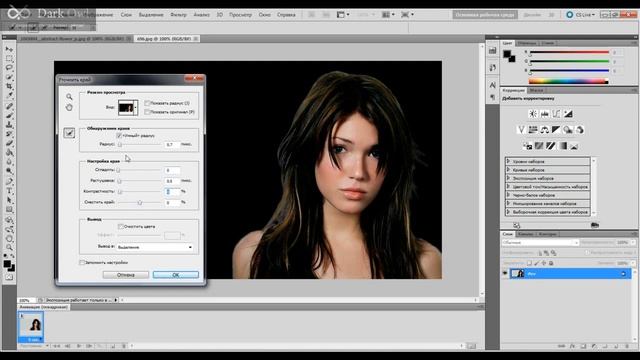640x360 pixels.
Task: Click the Radius value input field
Action: click(172, 144)
